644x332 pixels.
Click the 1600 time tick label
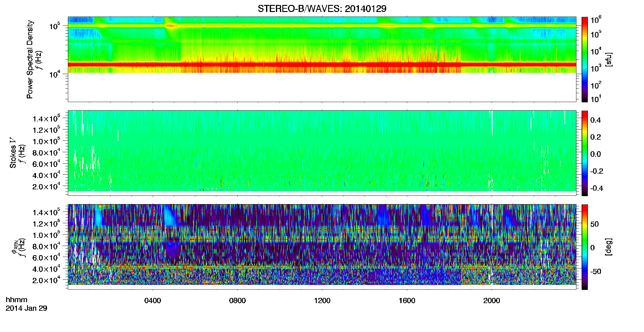pos(407,301)
